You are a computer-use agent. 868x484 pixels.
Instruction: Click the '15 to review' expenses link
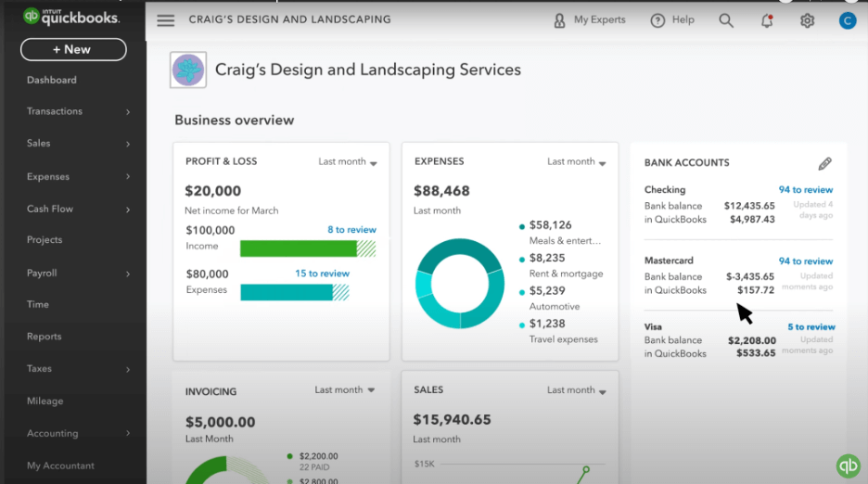click(x=322, y=274)
